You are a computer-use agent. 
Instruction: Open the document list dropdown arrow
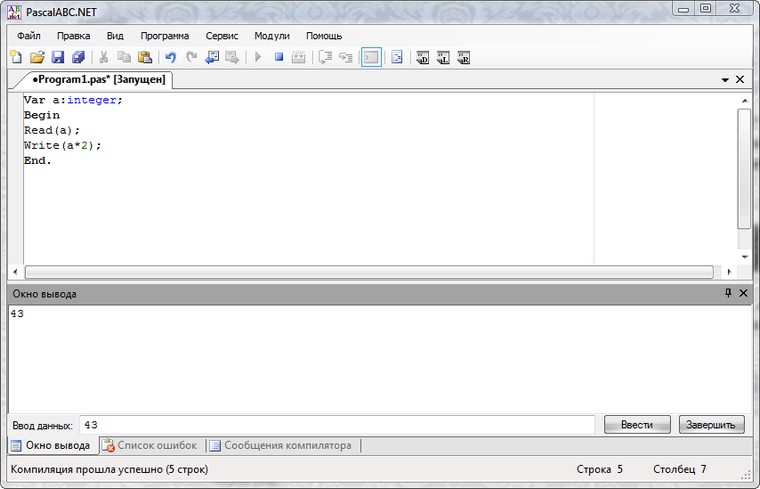[725, 80]
